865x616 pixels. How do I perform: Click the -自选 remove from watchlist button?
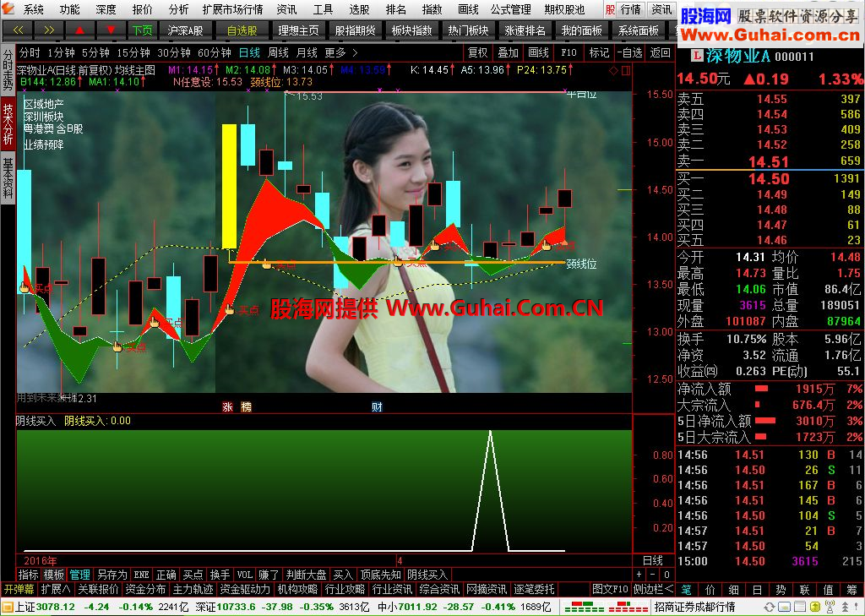coord(629,52)
